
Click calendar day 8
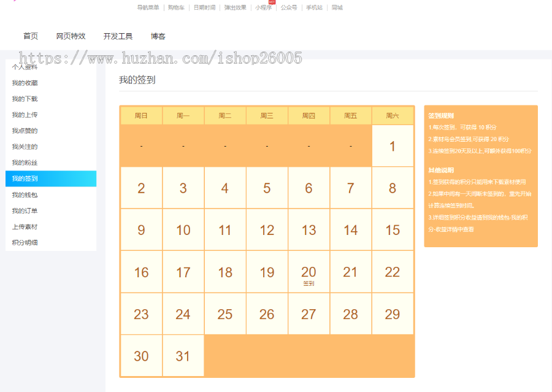point(393,188)
